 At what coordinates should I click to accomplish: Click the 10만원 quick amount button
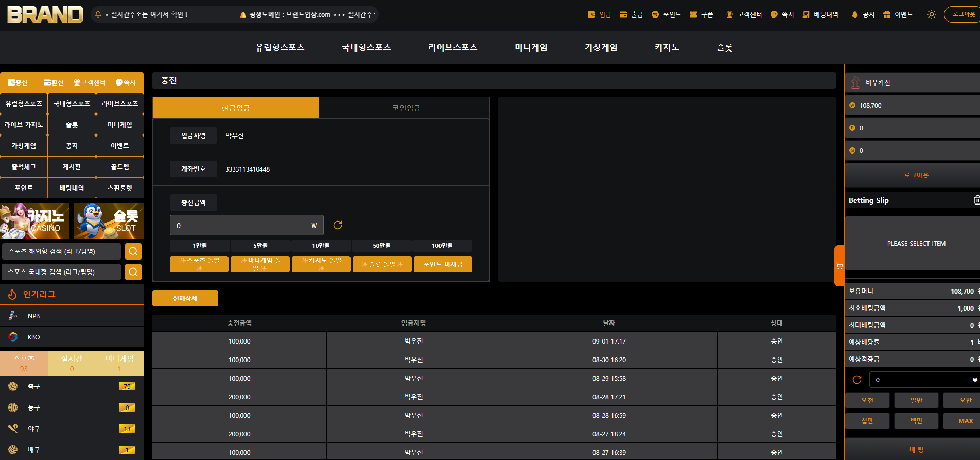point(321,246)
